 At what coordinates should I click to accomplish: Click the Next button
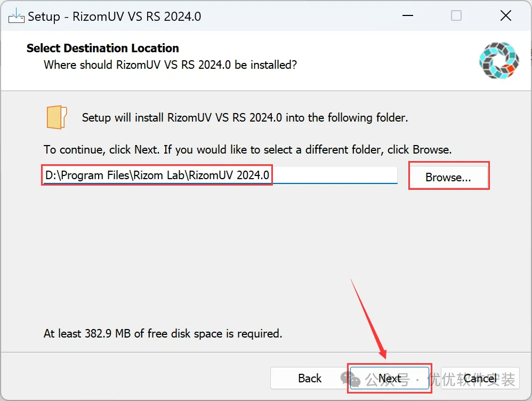(390, 378)
